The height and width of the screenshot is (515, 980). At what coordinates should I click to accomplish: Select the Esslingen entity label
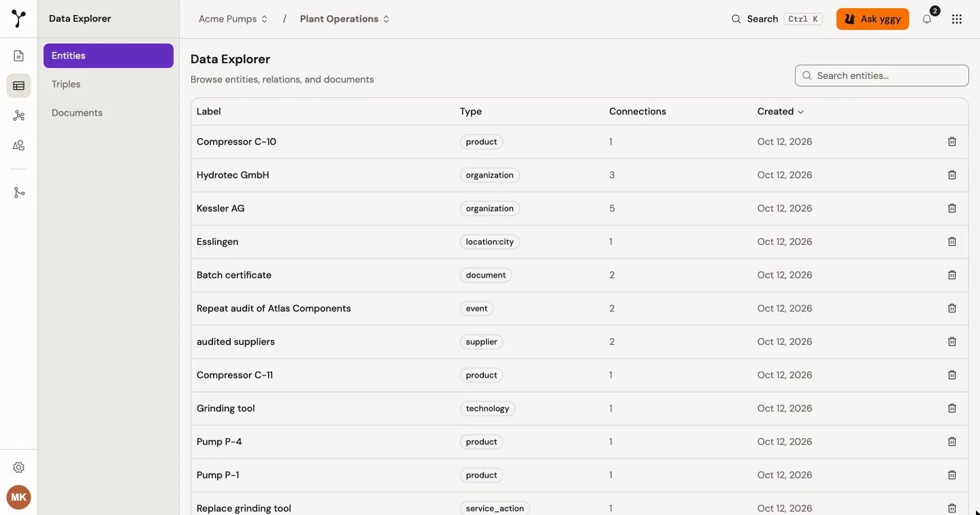click(x=218, y=242)
